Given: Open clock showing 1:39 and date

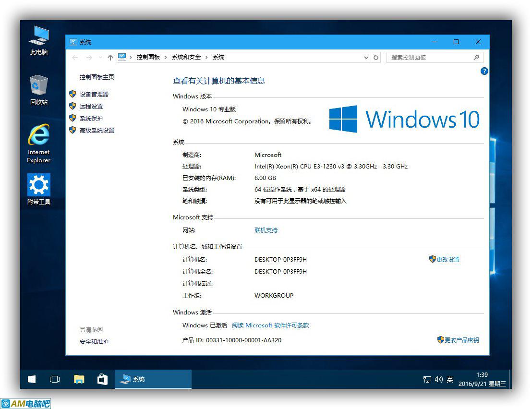Looking at the screenshot, I should point(482,379).
